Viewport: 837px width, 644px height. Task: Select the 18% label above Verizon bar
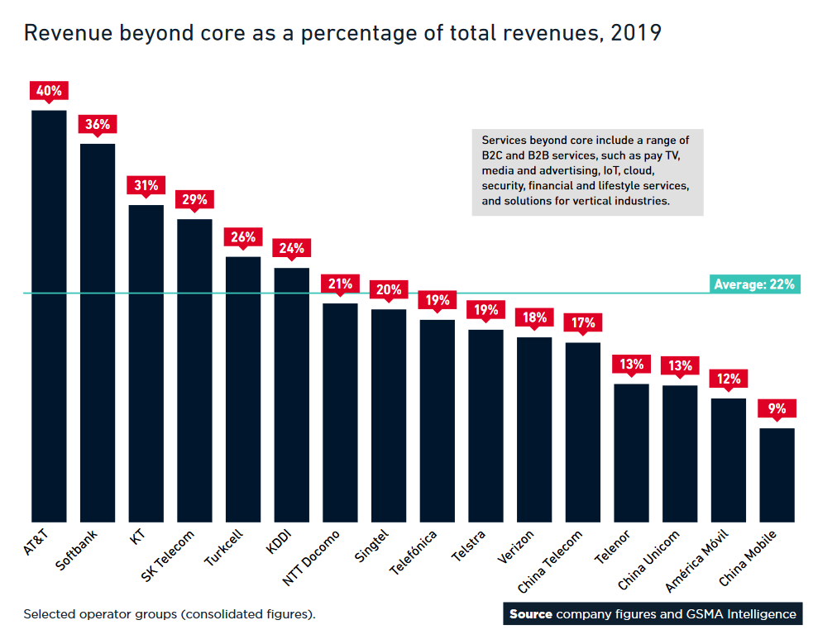pyautogui.click(x=535, y=317)
